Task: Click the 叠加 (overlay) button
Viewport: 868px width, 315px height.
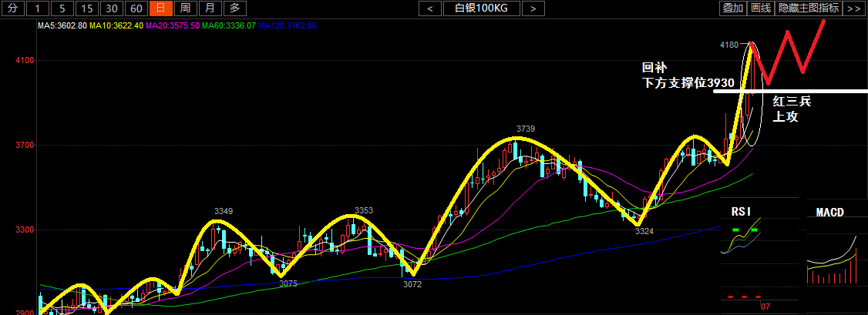Action: tap(732, 8)
